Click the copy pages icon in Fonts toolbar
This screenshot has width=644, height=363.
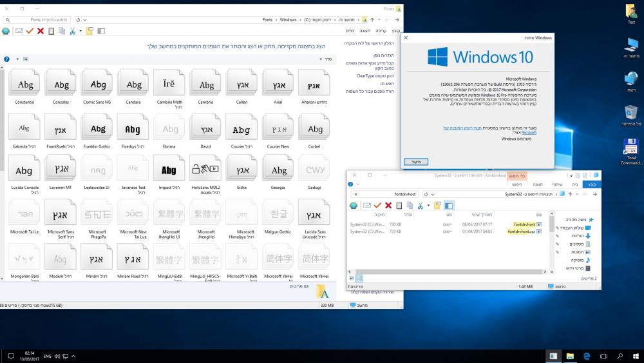[x=62, y=31]
